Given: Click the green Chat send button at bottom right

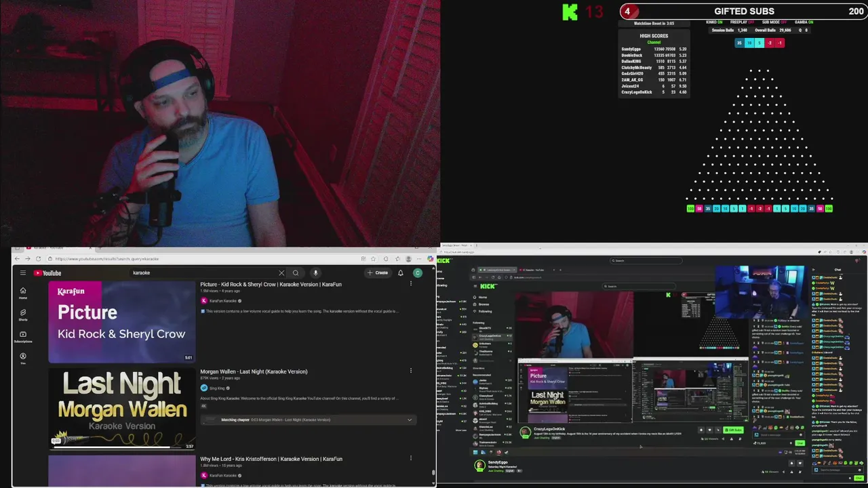Looking at the screenshot, I should click(x=859, y=478).
